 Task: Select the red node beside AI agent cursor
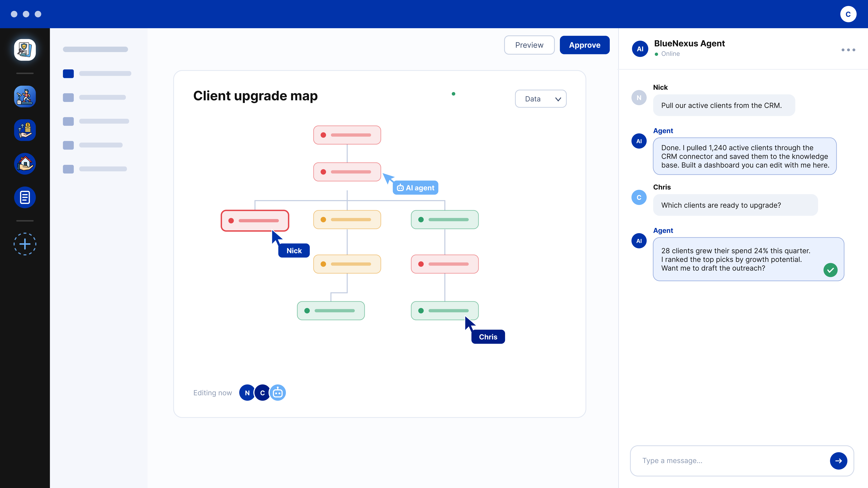tap(347, 172)
